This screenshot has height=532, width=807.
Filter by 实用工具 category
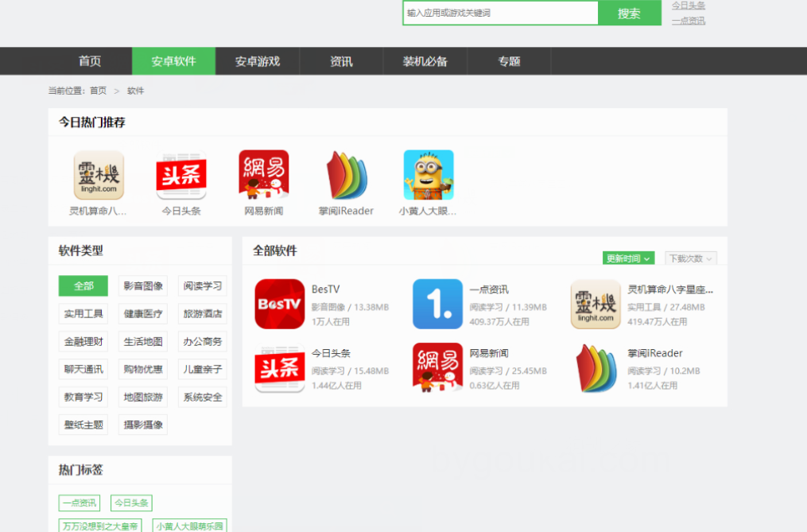pos(83,313)
